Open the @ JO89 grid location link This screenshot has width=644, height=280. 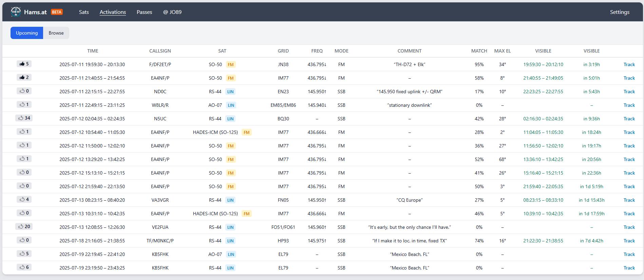click(172, 12)
